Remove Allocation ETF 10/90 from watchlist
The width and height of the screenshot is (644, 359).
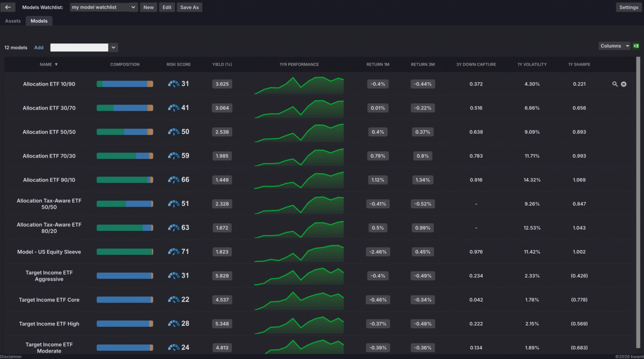tap(624, 84)
